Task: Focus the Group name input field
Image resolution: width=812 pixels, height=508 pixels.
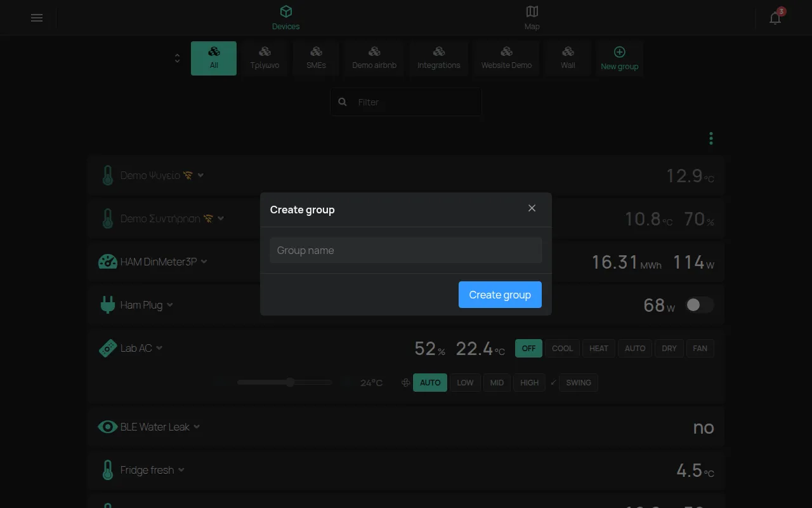Action: click(x=406, y=250)
